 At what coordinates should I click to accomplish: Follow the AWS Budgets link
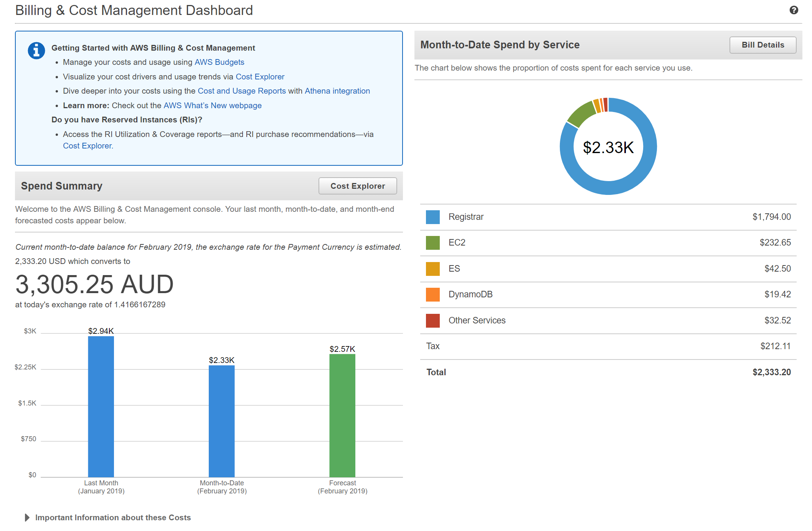coord(219,62)
